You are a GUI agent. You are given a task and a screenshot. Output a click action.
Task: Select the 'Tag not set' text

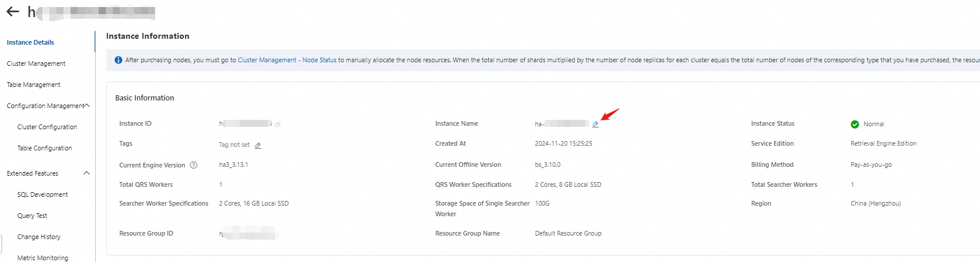click(x=234, y=145)
